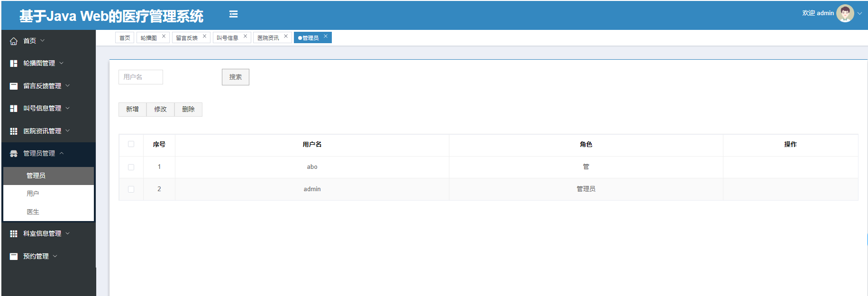Open the dropdown arrow next to avatar
Screen dimensions: 868x296
coord(859,13)
